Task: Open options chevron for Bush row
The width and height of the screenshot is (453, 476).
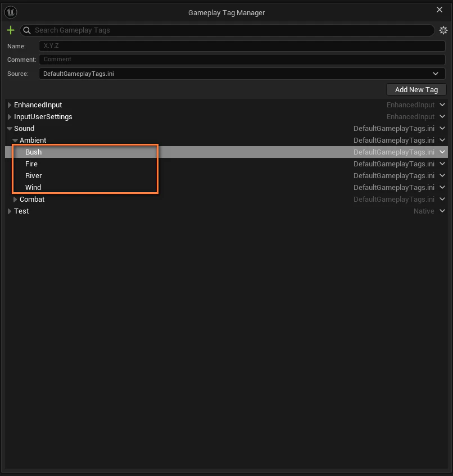Action: pyautogui.click(x=442, y=152)
